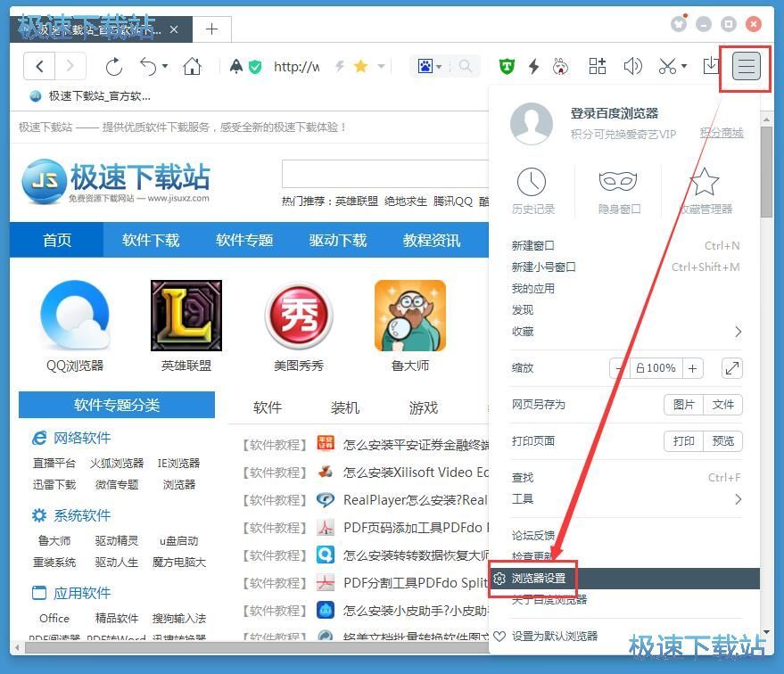The height and width of the screenshot is (674, 784).
Task: Click the fullscreen expand arrows icon
Action: (732, 368)
